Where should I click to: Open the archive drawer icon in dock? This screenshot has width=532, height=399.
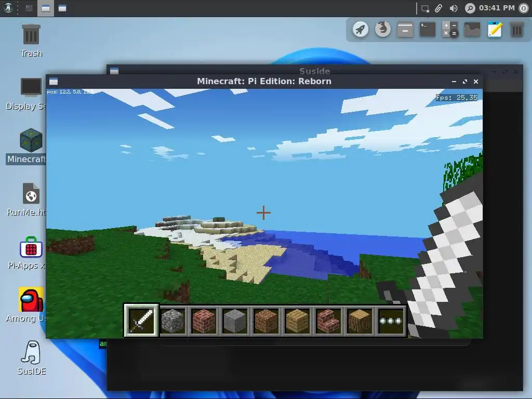405,30
